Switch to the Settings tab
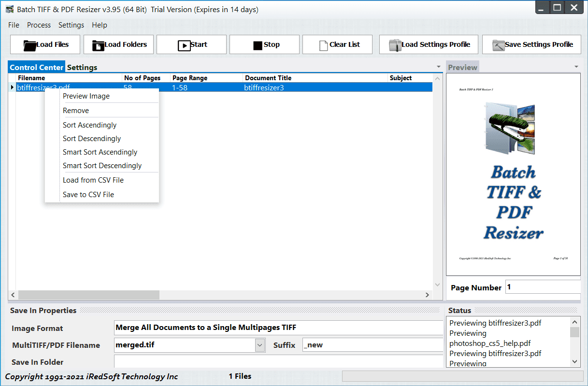Image resolution: width=588 pixels, height=386 pixels. [82, 67]
